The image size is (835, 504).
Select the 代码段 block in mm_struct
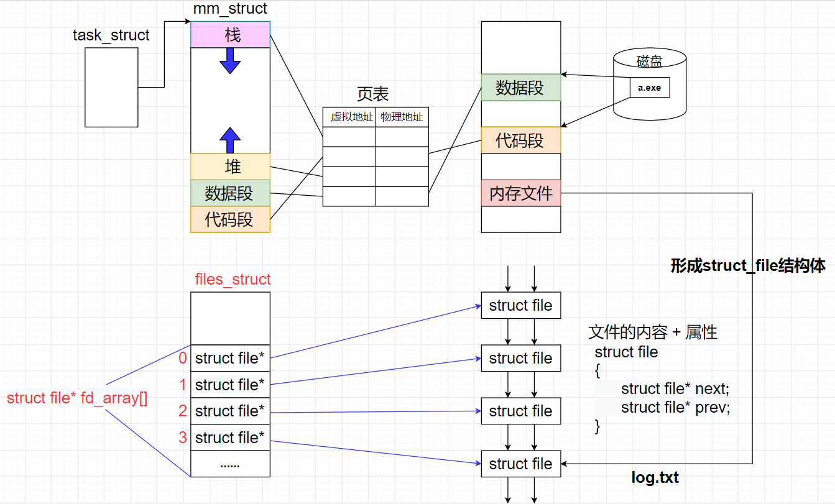230,219
